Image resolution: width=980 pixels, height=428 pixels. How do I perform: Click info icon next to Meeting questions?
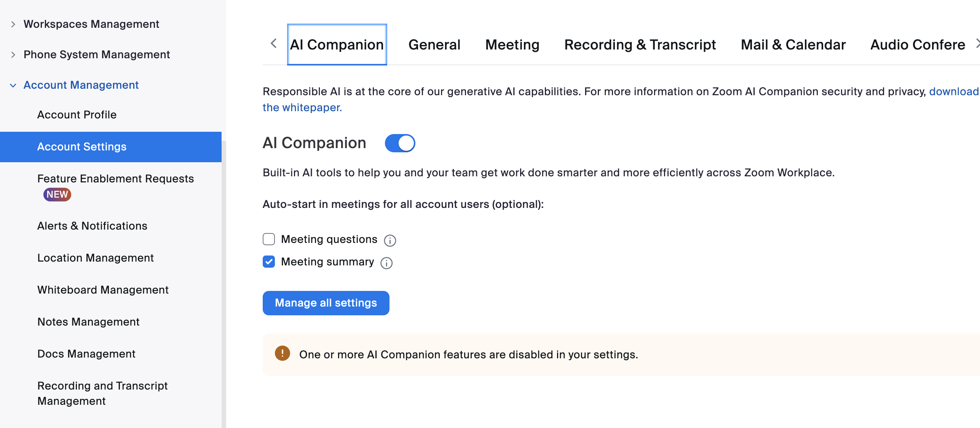click(x=390, y=240)
